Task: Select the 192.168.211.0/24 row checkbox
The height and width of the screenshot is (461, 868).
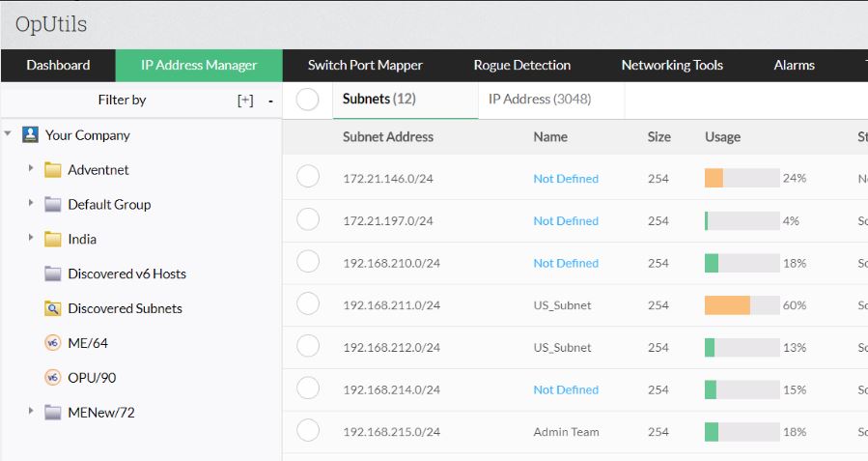Action: point(308,303)
